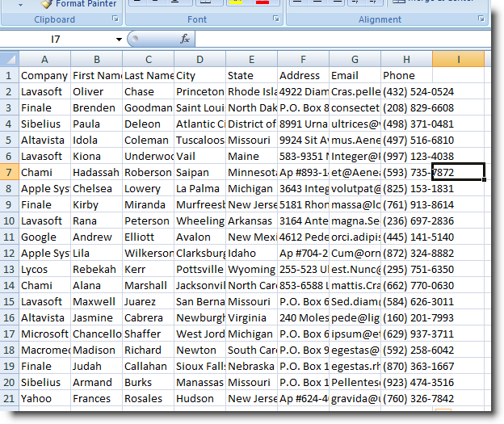
Task: Click the Format Painter button
Action: coord(79,4)
